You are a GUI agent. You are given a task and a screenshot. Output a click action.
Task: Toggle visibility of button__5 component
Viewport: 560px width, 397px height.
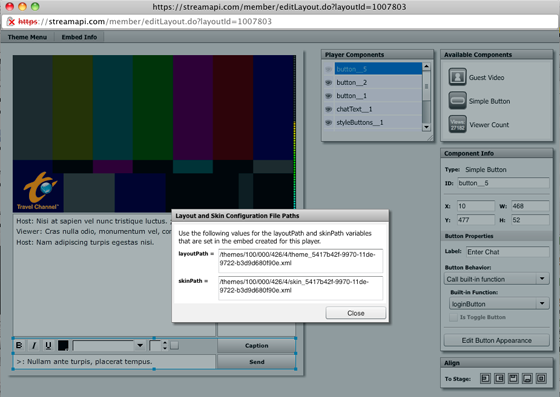(x=328, y=69)
